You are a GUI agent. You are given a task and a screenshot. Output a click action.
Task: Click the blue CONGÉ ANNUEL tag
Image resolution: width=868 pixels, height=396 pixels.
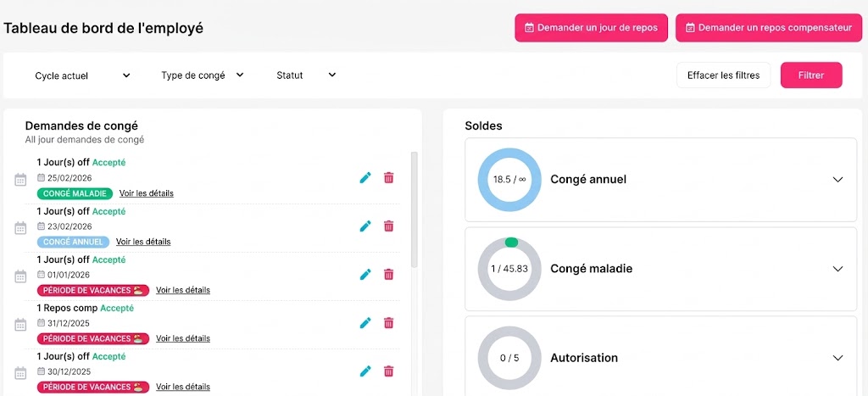73,242
